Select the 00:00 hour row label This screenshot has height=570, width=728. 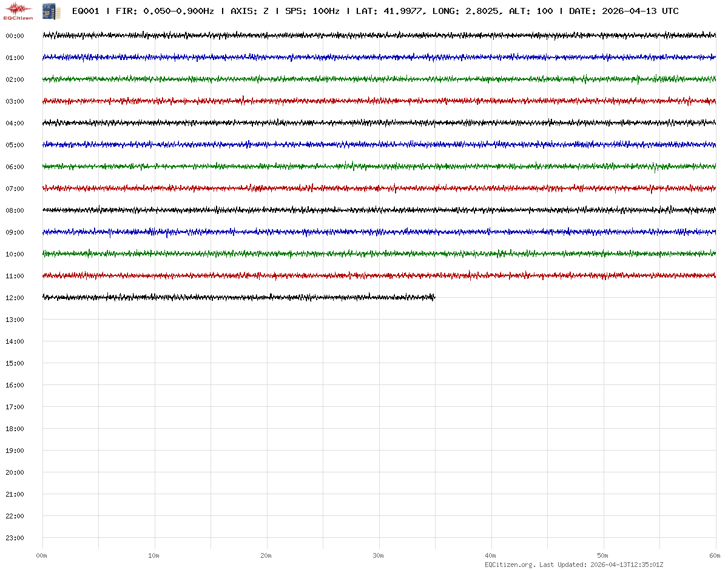coord(15,36)
